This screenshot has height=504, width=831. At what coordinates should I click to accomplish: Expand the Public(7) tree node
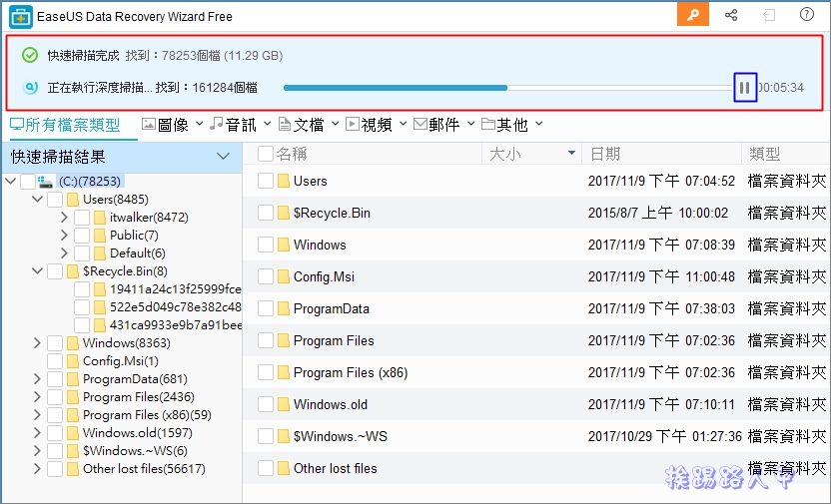click(x=64, y=236)
